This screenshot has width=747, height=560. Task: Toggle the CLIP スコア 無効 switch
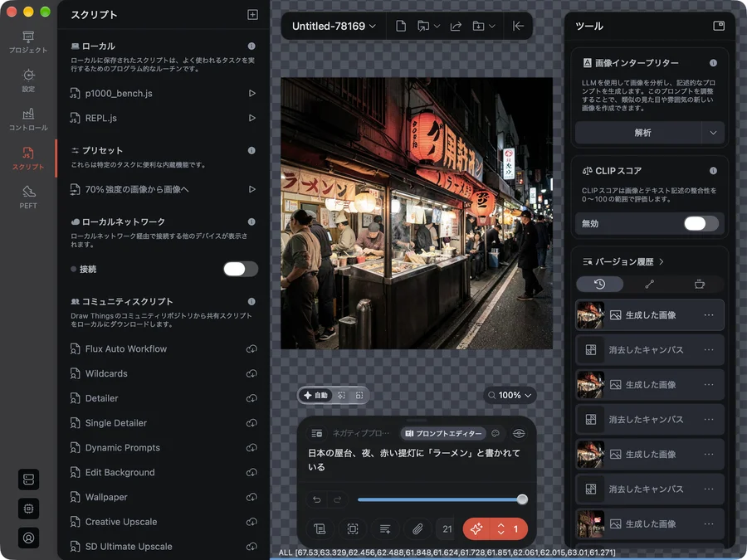701,224
